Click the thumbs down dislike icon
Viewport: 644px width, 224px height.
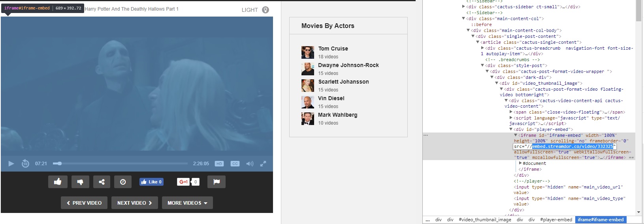click(80, 182)
